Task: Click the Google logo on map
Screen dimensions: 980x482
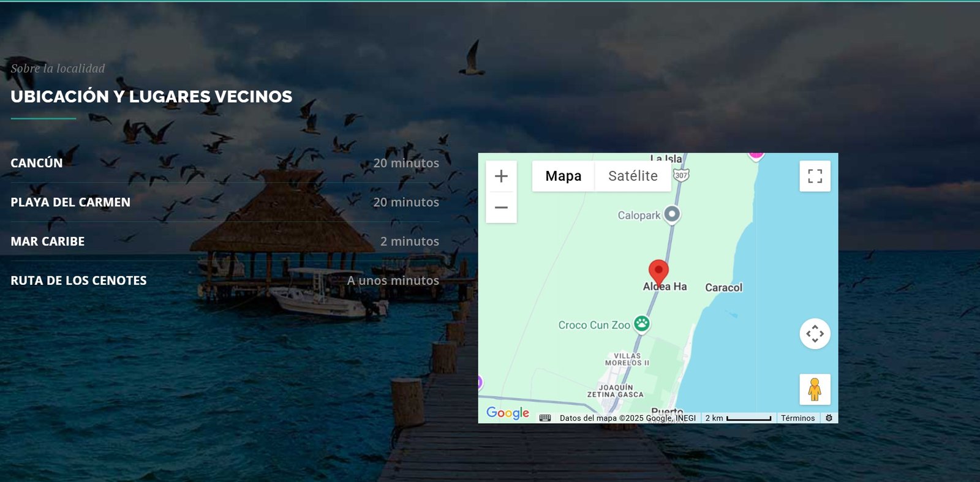Action: [508, 413]
